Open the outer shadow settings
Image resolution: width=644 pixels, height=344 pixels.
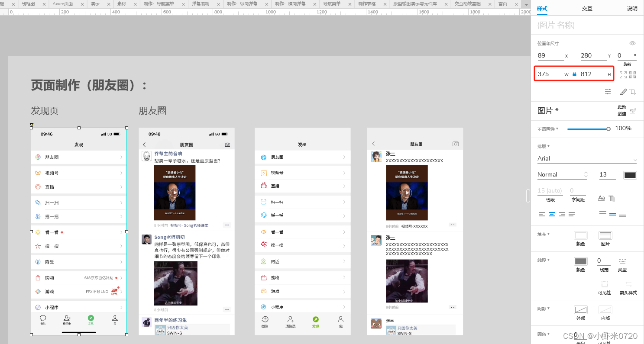tap(580, 310)
